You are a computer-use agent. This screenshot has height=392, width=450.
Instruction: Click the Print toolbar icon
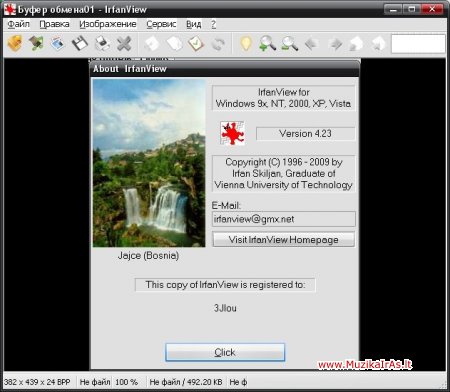coord(102,43)
